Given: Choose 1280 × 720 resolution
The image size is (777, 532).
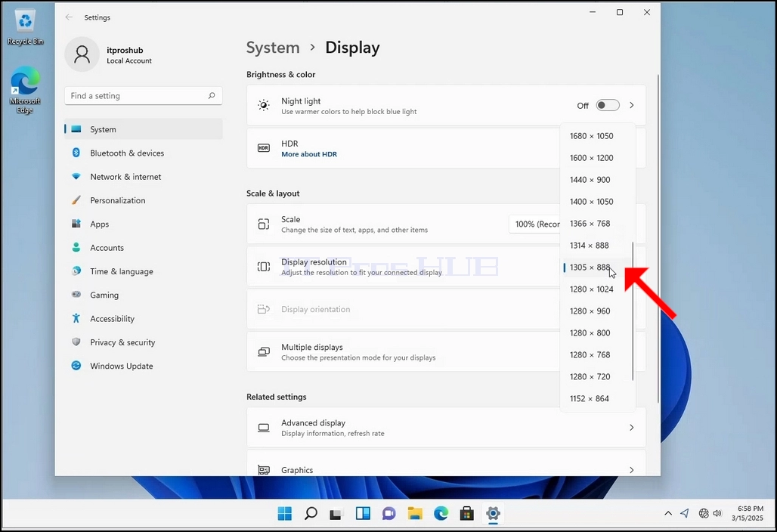Looking at the screenshot, I should point(598,376).
